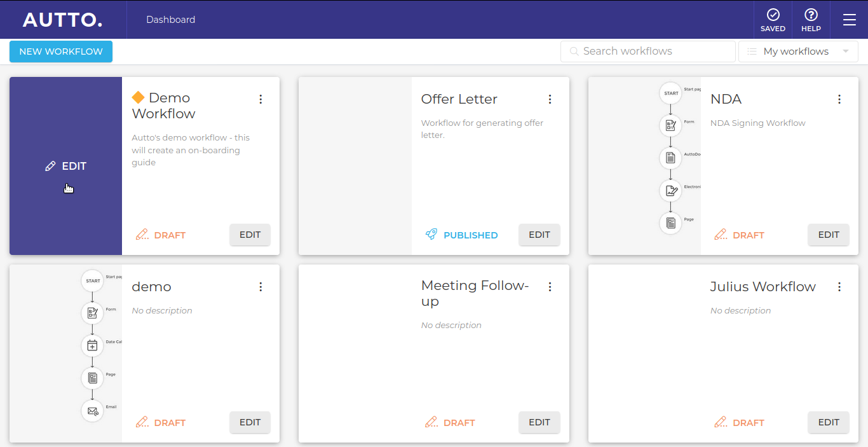The height and width of the screenshot is (447, 868).
Task: Open three-dot options for demo card
Action: pos(261,287)
